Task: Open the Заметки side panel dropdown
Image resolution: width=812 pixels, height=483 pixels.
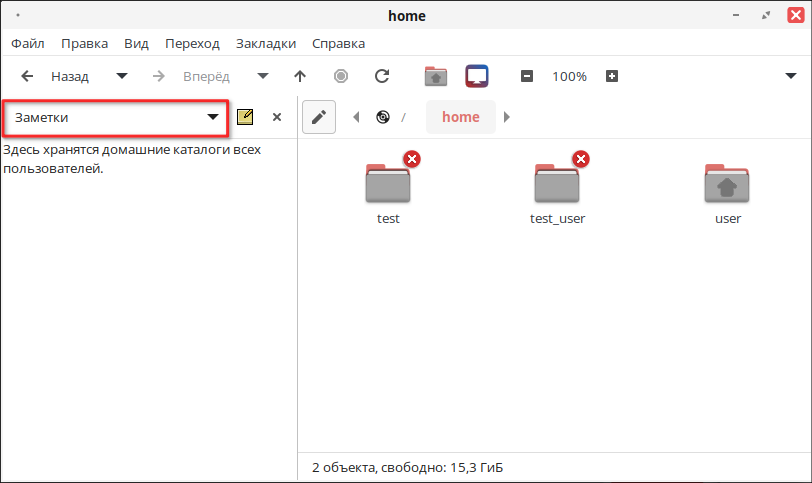Action: [115, 118]
